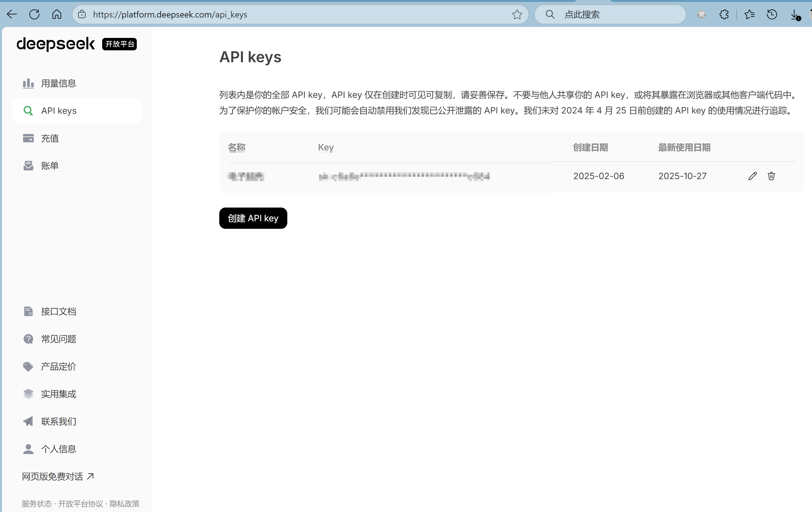Click the browser refresh icon
The height and width of the screenshot is (512, 812).
[x=34, y=14]
